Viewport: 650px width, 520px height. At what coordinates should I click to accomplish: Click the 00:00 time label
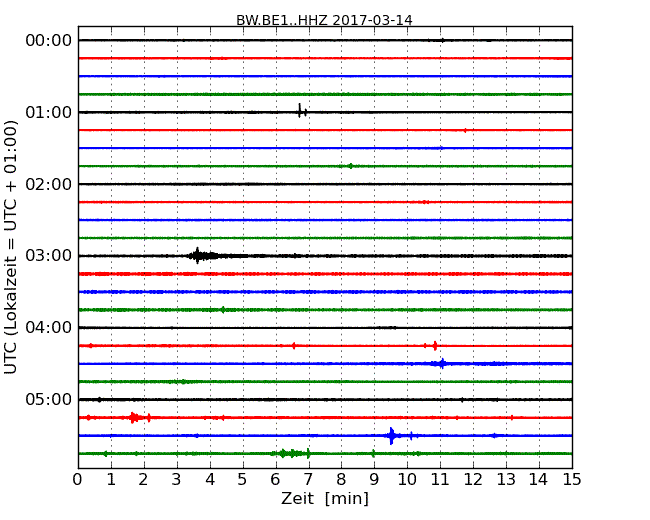pos(49,41)
